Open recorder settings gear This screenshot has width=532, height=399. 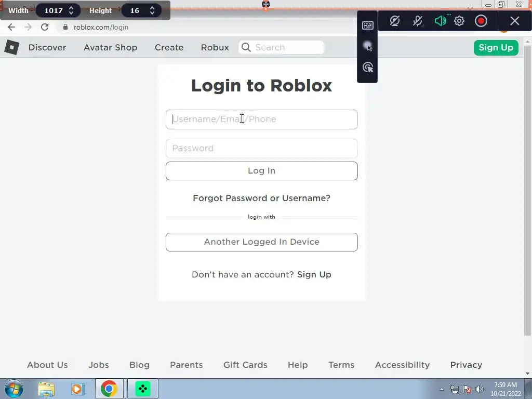click(x=459, y=21)
